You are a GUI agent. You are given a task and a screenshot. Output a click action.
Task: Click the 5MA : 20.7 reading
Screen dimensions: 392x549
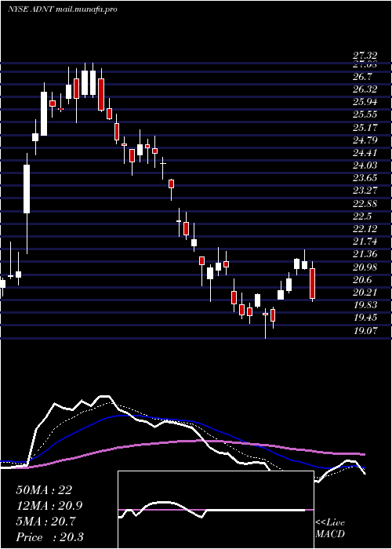tap(46, 522)
